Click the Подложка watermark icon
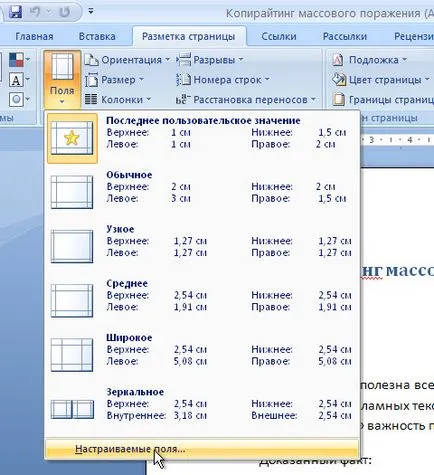The width and height of the screenshot is (434, 475). tap(338, 60)
